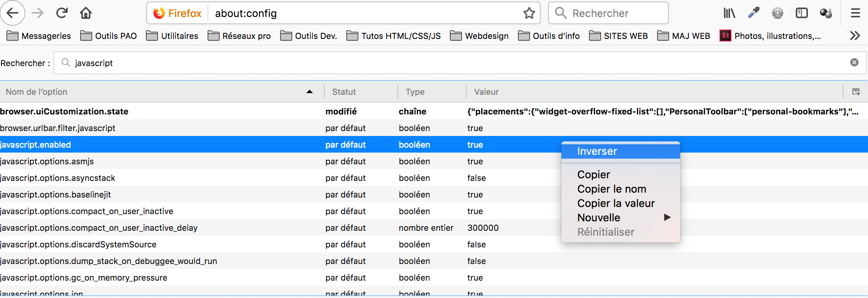Screen dimensions: 868x298
Task: Select browser.uiCustomization.state row
Action: pos(434,111)
